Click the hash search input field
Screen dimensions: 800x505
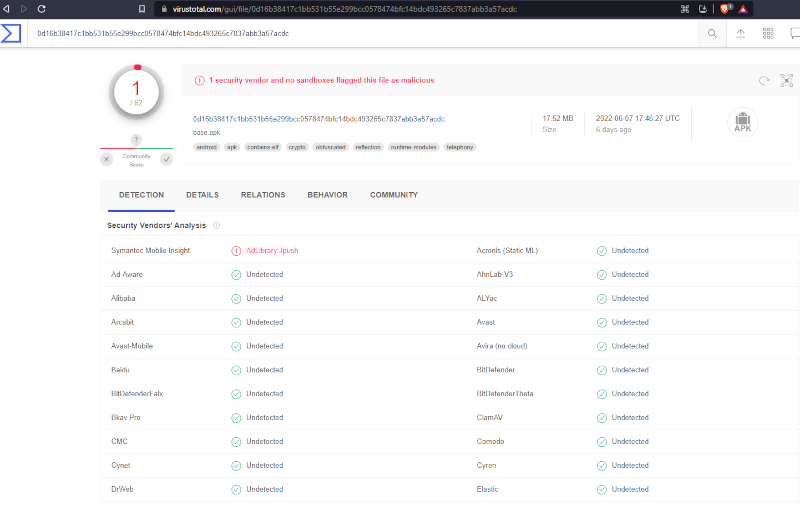[360, 33]
